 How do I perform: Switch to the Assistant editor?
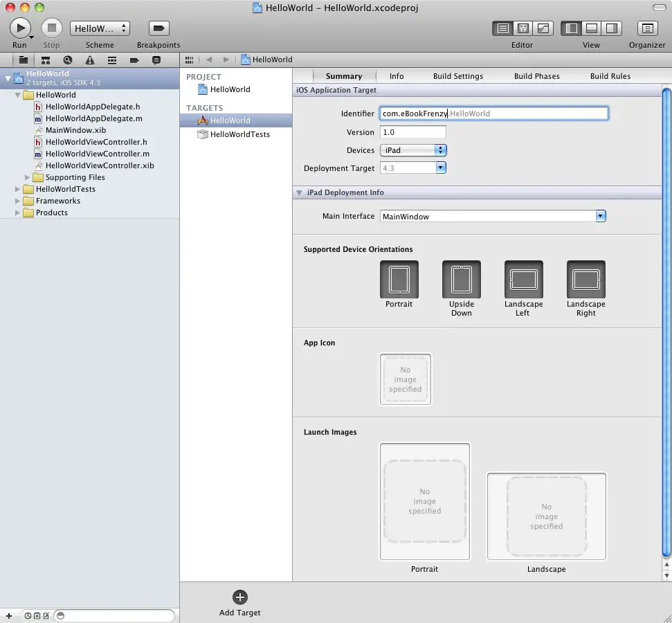(x=523, y=28)
